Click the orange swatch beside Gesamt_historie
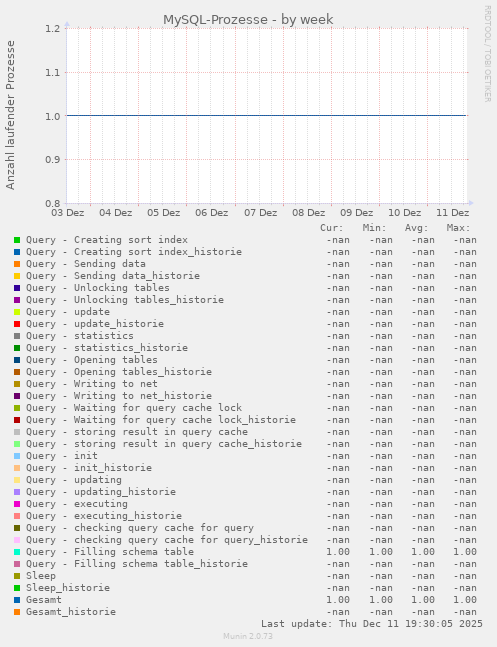 17,612
